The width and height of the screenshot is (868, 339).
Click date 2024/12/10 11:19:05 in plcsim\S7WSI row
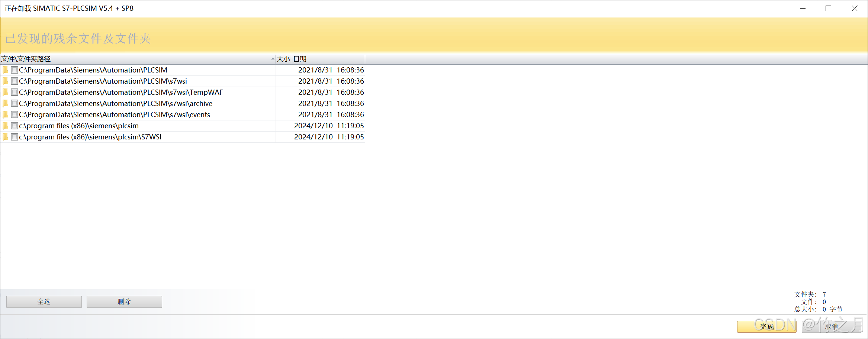[x=329, y=137]
